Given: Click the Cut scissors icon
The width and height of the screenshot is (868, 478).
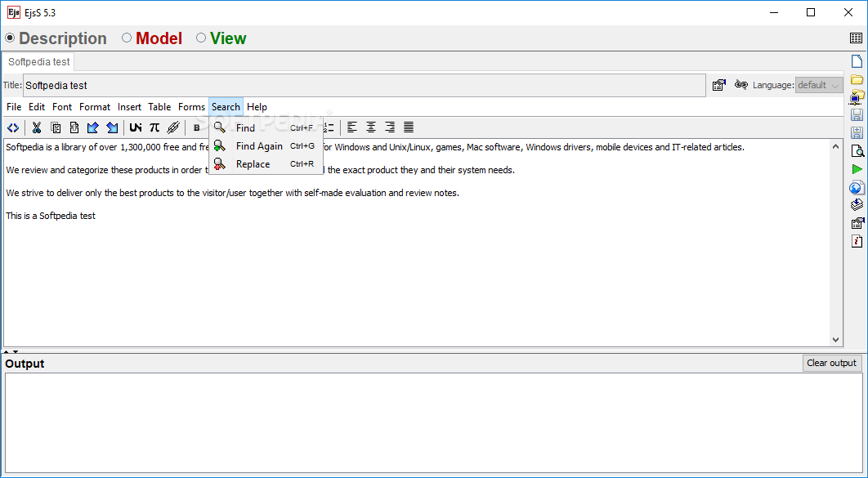Looking at the screenshot, I should pyautogui.click(x=37, y=127).
